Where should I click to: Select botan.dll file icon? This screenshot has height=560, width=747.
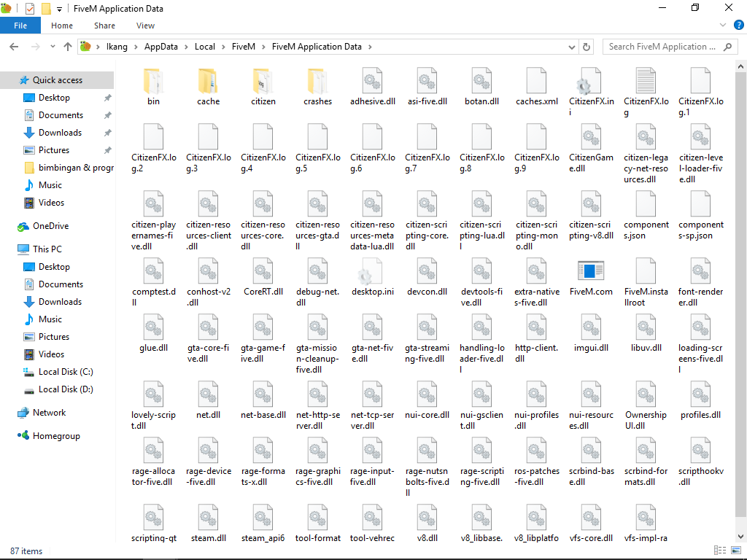point(481,81)
